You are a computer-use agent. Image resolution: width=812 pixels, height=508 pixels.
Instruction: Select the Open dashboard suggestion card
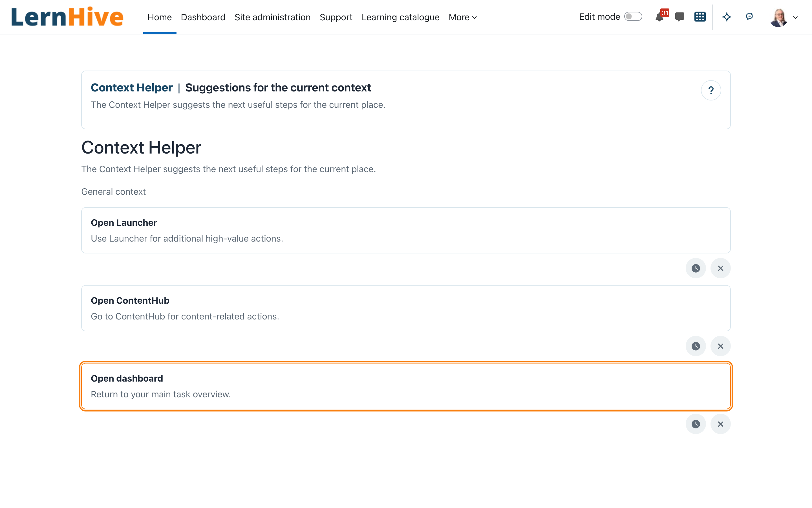(x=406, y=386)
